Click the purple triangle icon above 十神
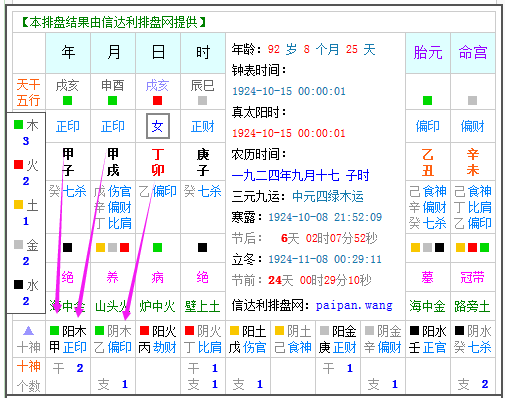Viewport: 505px width, 398px height. tap(29, 331)
